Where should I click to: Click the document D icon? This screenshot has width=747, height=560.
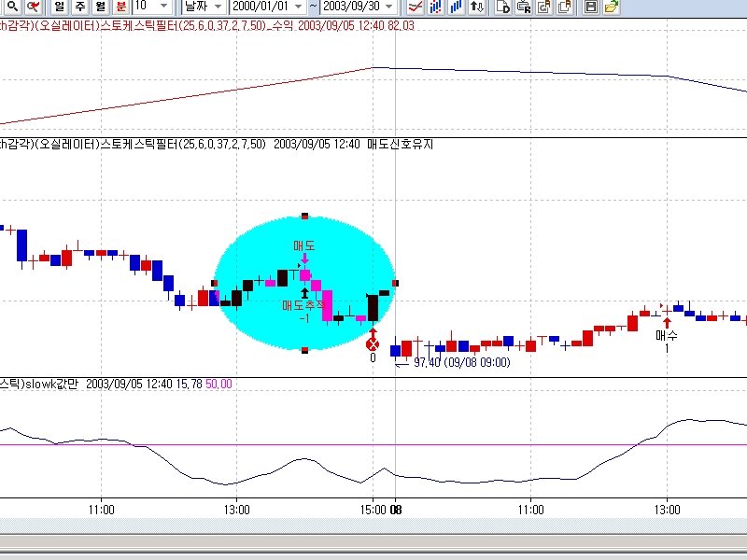pos(502,6)
